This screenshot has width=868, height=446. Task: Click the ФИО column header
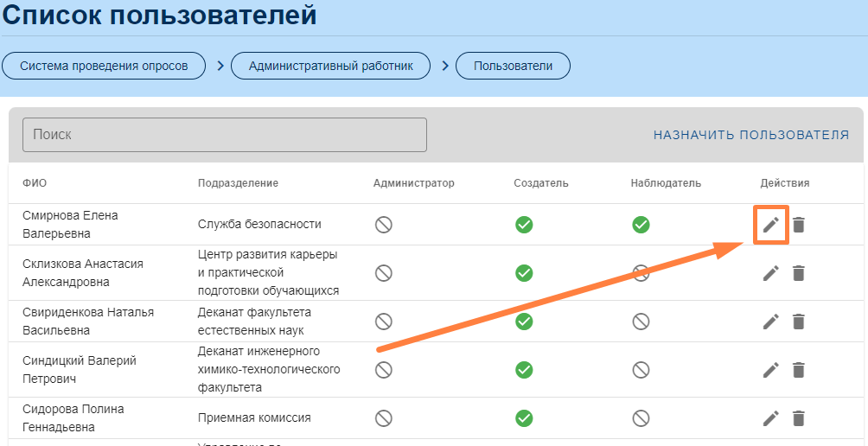coord(35,183)
